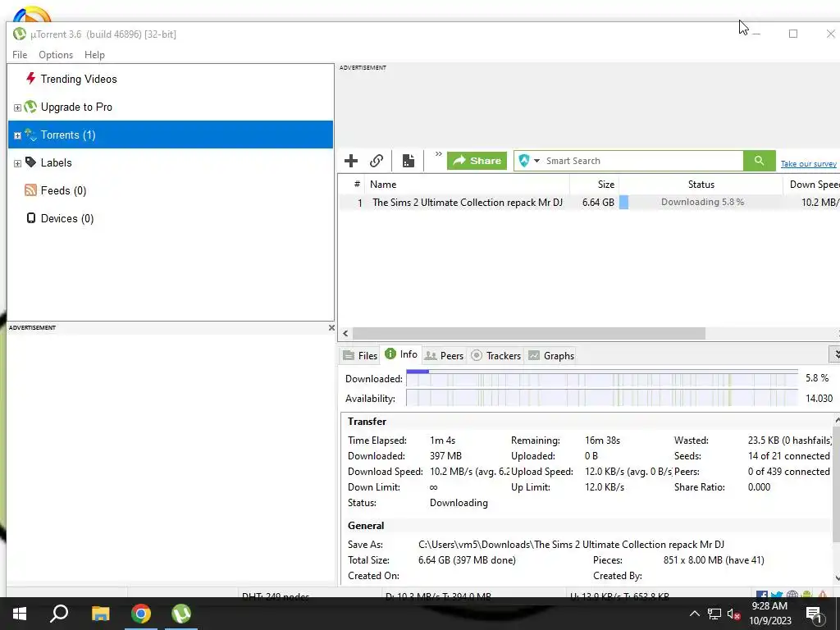Click the Facebook icon in status bar

tap(762, 595)
